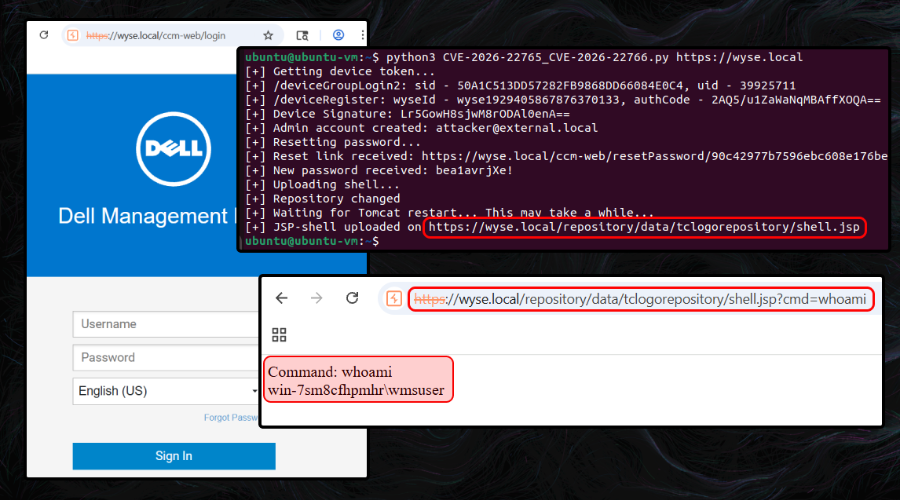900x500 pixels.
Task: Click the 'Repository changed' terminal line
Action: point(323,199)
